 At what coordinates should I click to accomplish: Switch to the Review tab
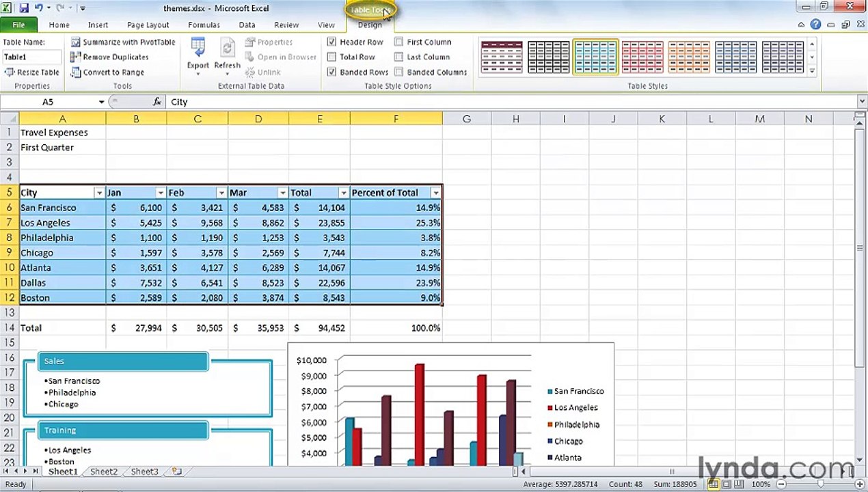coord(286,25)
